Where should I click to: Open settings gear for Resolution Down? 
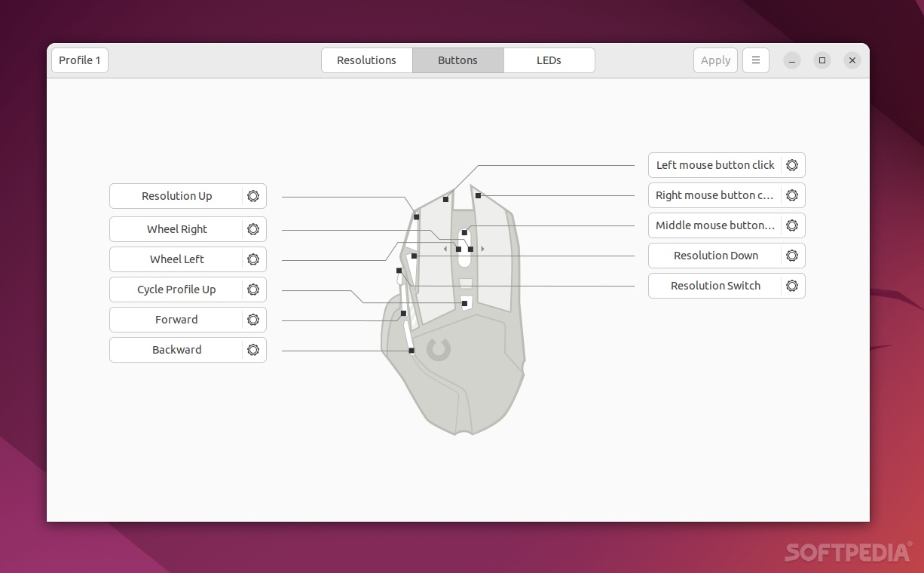[x=792, y=256]
